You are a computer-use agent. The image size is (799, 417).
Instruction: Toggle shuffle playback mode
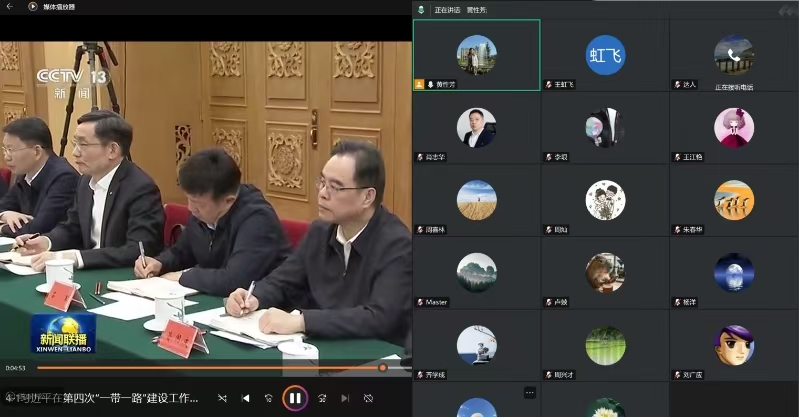click(222, 398)
